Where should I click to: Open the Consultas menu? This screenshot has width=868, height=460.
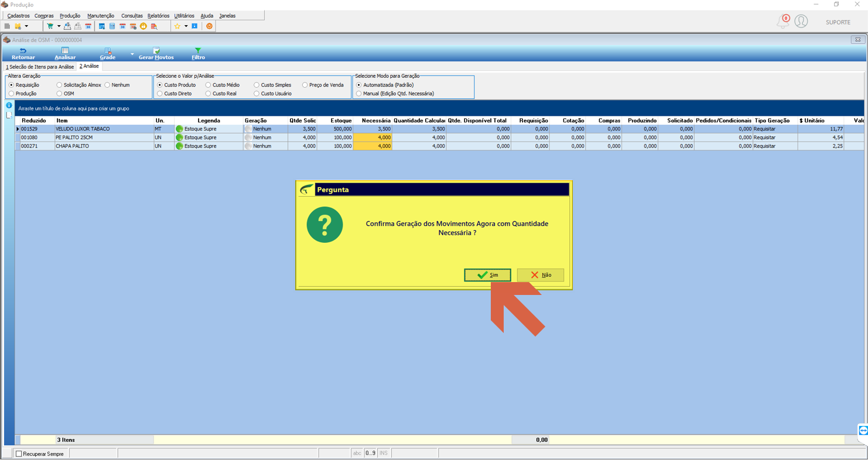(x=132, y=16)
